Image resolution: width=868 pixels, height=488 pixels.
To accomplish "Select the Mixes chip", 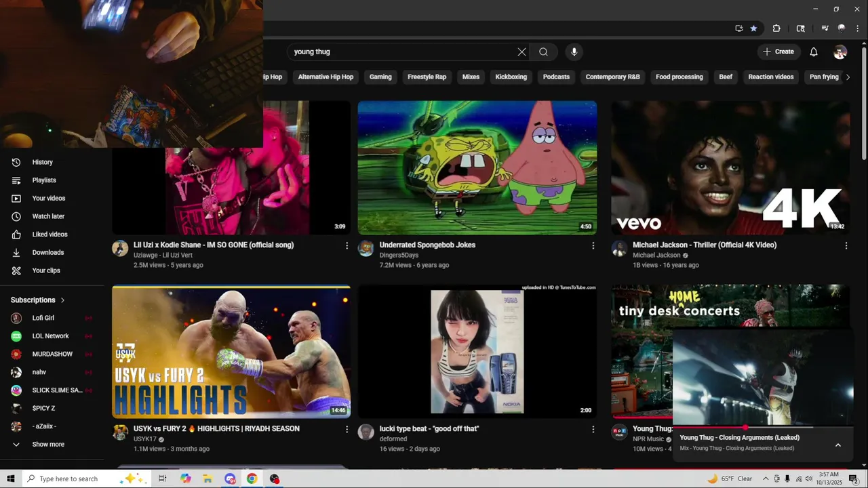I will 471,77.
